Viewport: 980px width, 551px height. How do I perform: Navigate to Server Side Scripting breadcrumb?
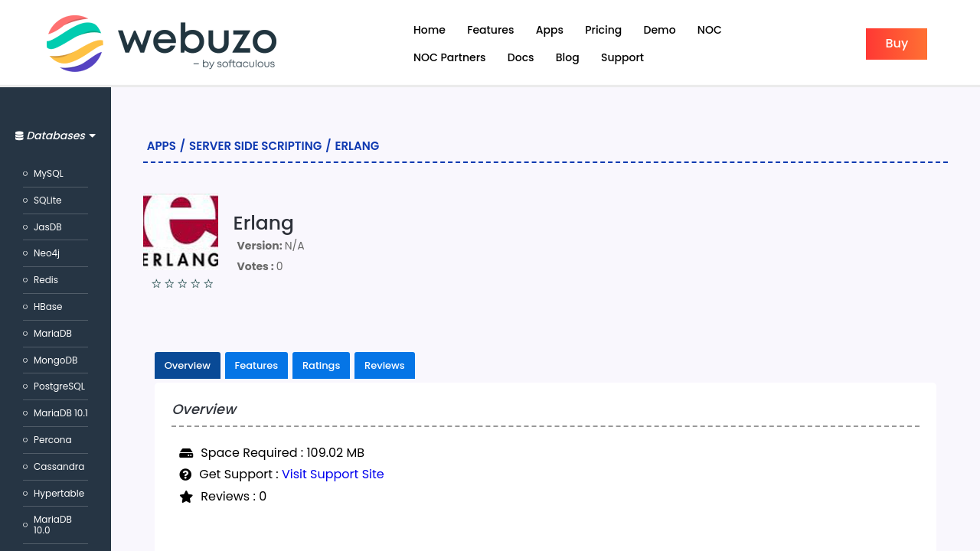(255, 146)
